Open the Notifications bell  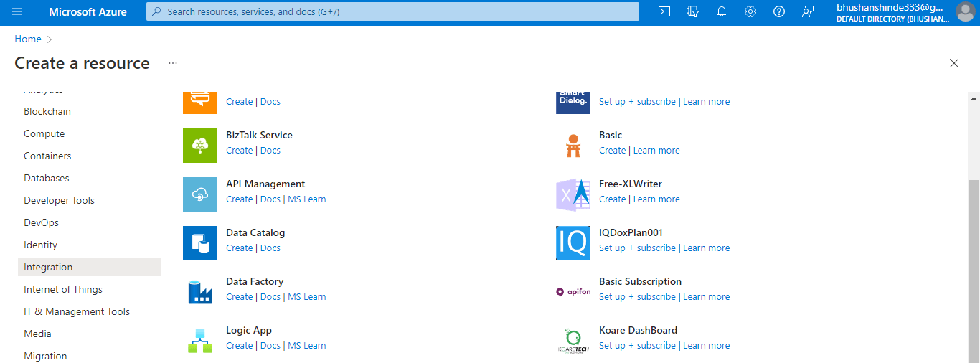[722, 11]
